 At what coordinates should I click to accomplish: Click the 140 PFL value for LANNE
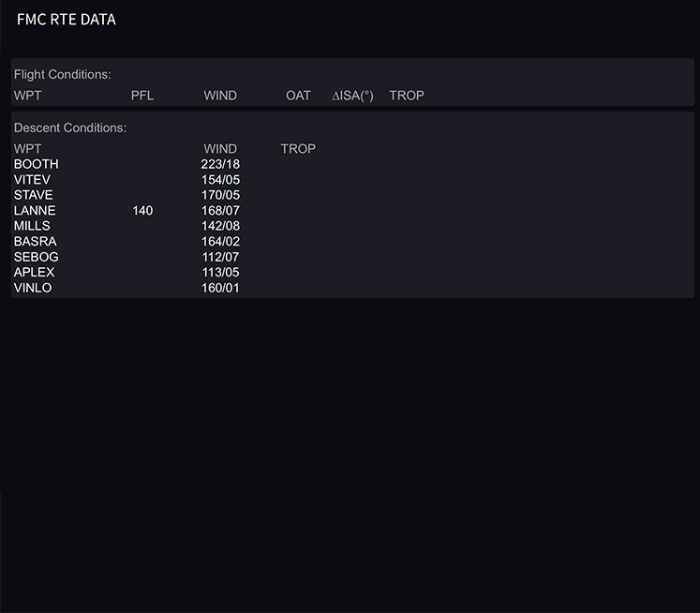142,211
